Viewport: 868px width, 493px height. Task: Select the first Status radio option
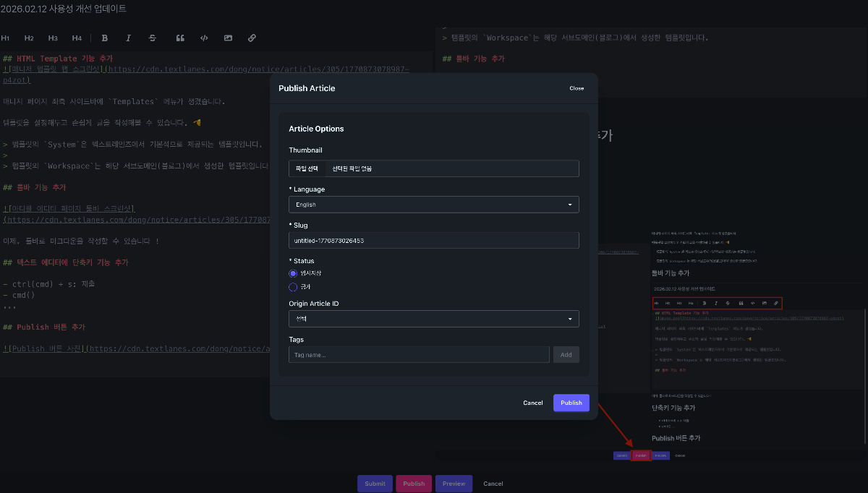[293, 273]
